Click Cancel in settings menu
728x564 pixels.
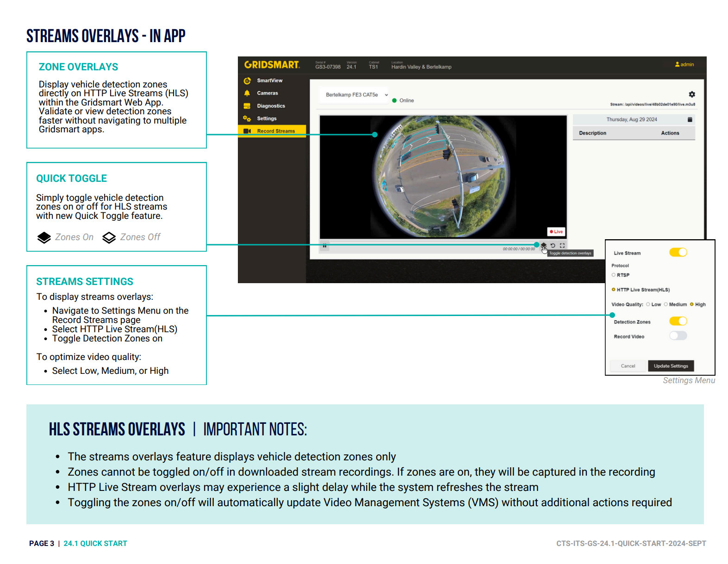[x=628, y=366]
